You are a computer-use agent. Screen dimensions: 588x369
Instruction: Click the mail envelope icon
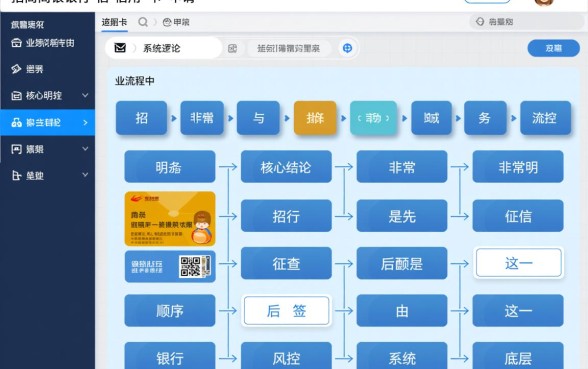click(120, 48)
